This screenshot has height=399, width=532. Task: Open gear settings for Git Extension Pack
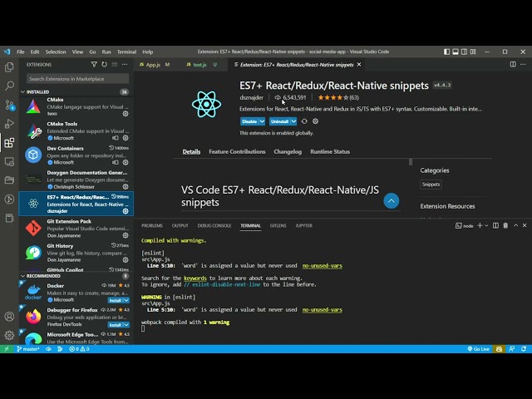pos(126,235)
